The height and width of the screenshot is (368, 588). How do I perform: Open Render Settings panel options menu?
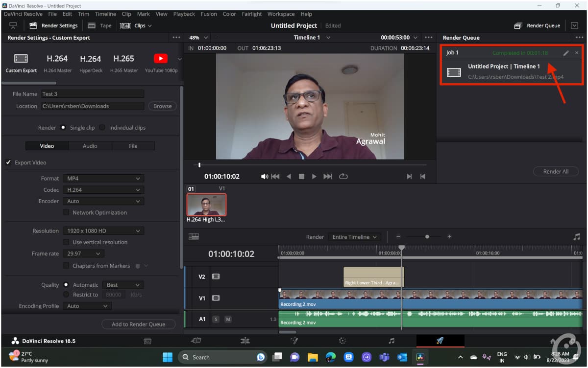point(176,38)
